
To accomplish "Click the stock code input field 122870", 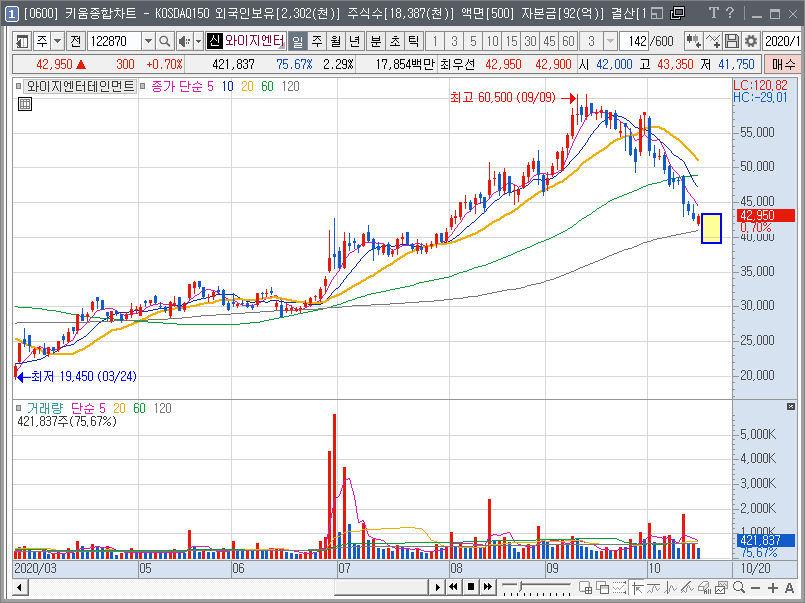I will (114, 41).
